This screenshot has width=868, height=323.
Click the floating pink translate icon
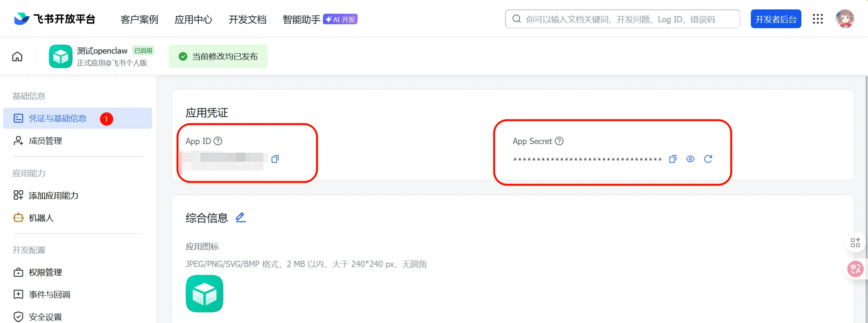(855, 269)
